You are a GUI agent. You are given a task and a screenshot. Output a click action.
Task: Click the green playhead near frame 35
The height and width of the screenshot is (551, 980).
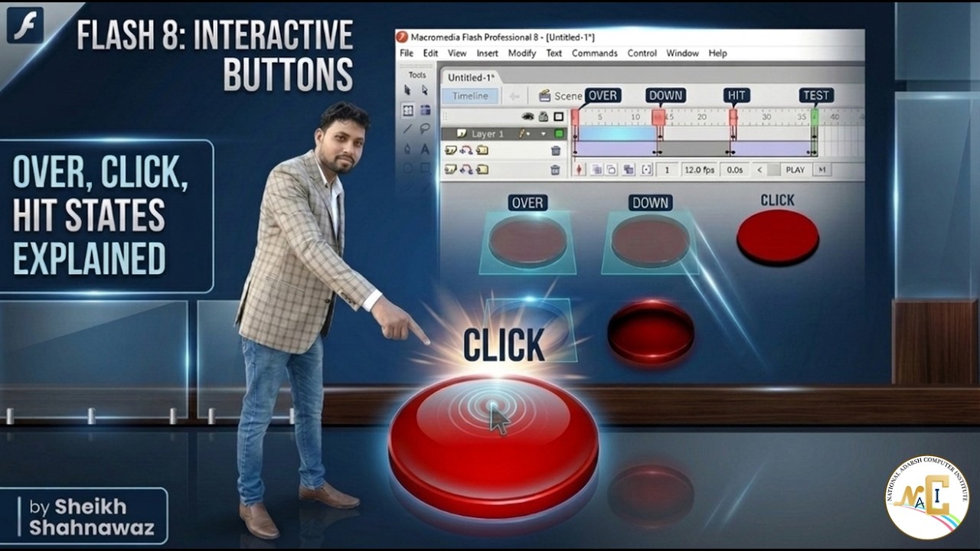(x=815, y=116)
